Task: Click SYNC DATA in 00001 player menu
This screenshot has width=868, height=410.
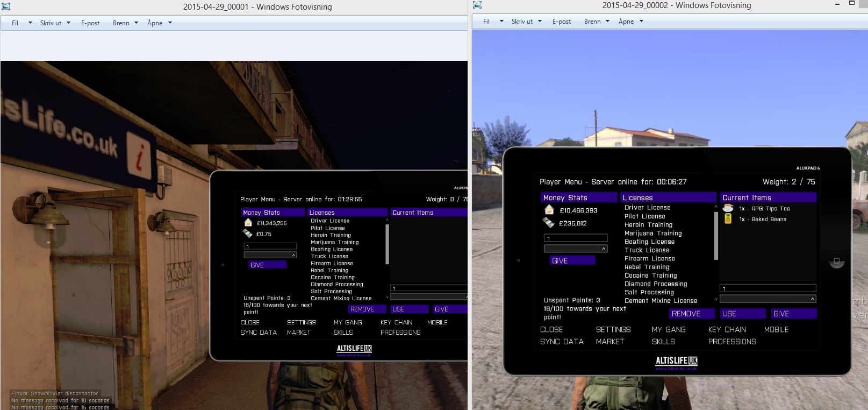Action: tap(259, 333)
